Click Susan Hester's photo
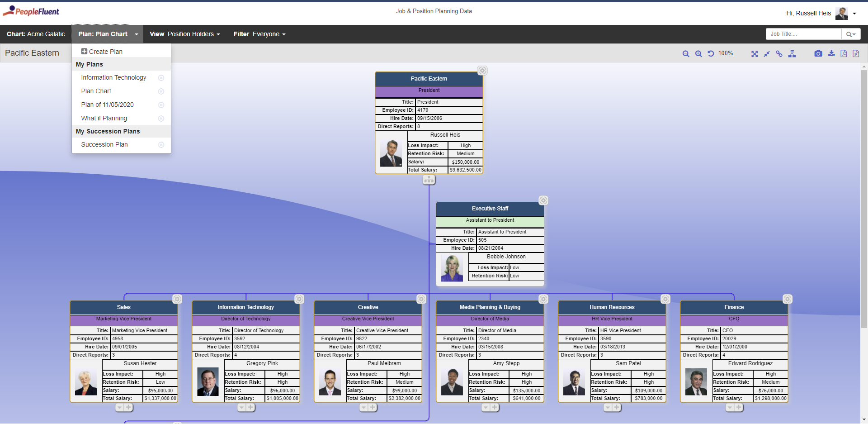This screenshot has width=868, height=424. pyautogui.click(x=86, y=382)
